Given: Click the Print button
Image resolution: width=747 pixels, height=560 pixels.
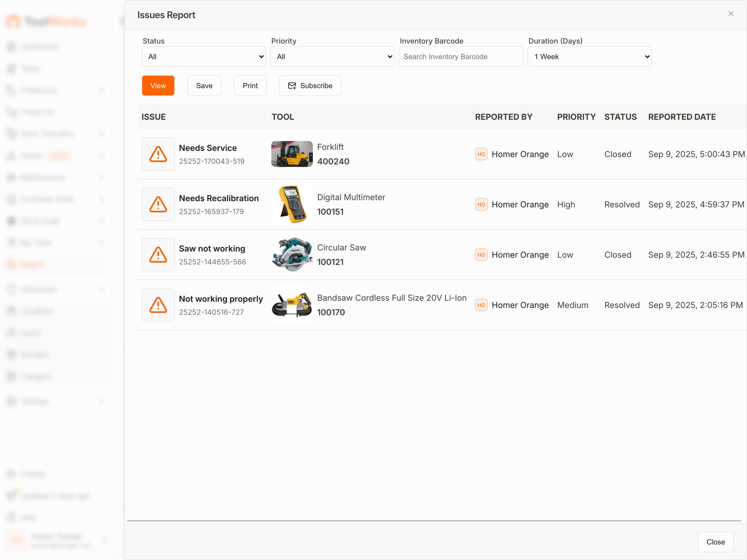Looking at the screenshot, I should pyautogui.click(x=250, y=86).
